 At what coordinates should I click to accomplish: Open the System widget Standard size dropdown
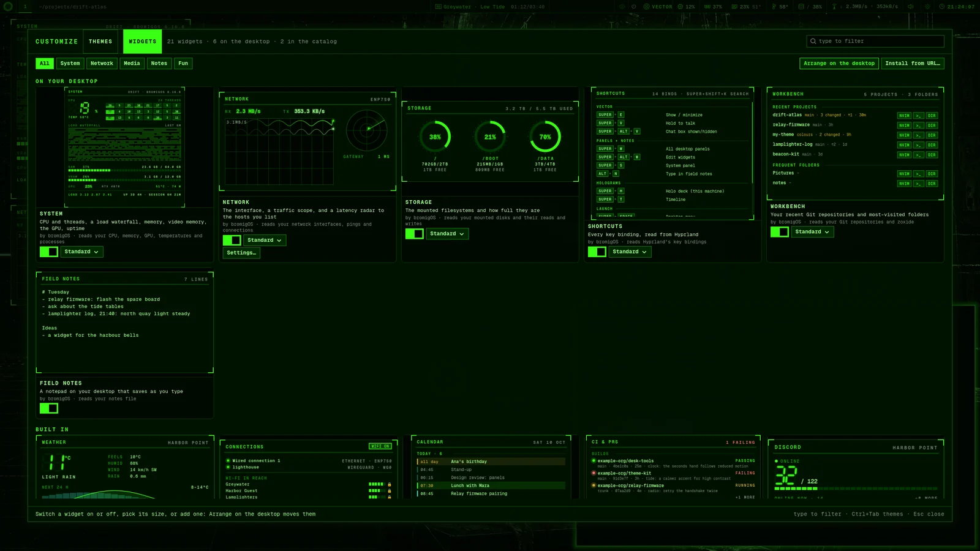pyautogui.click(x=81, y=252)
